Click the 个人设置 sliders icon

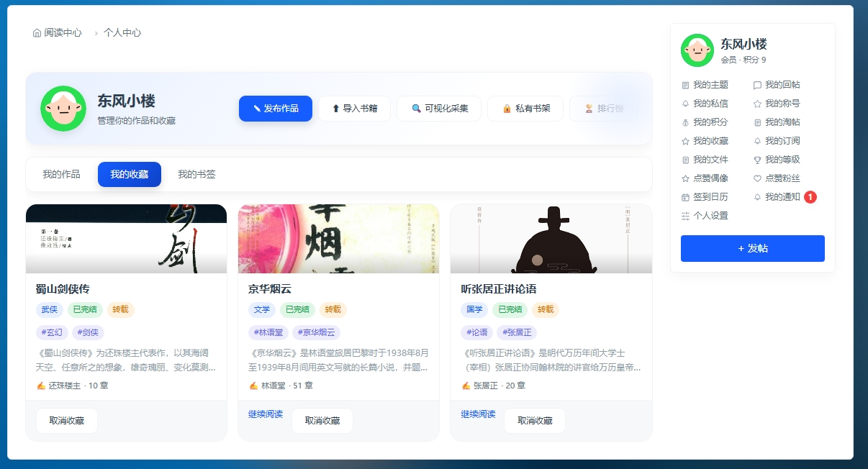coord(685,216)
